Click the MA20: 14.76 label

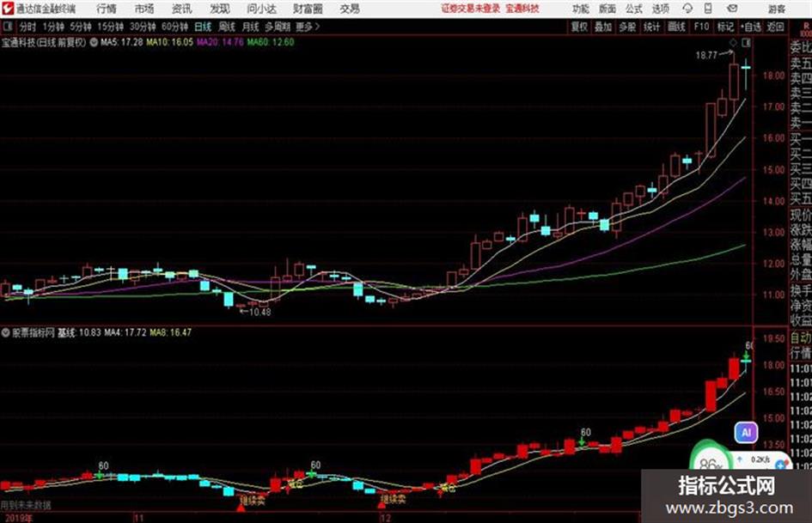(x=220, y=42)
